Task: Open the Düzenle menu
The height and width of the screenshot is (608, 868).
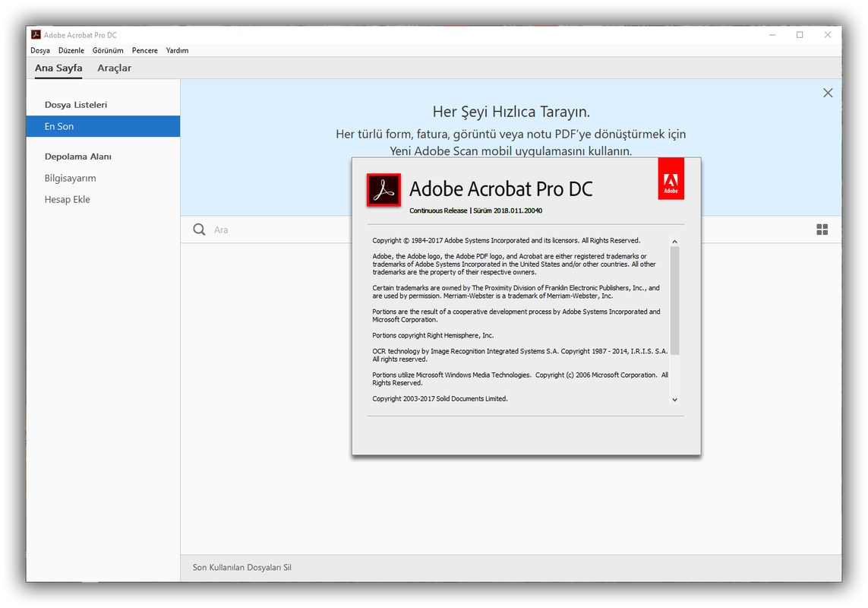Action: tap(71, 50)
